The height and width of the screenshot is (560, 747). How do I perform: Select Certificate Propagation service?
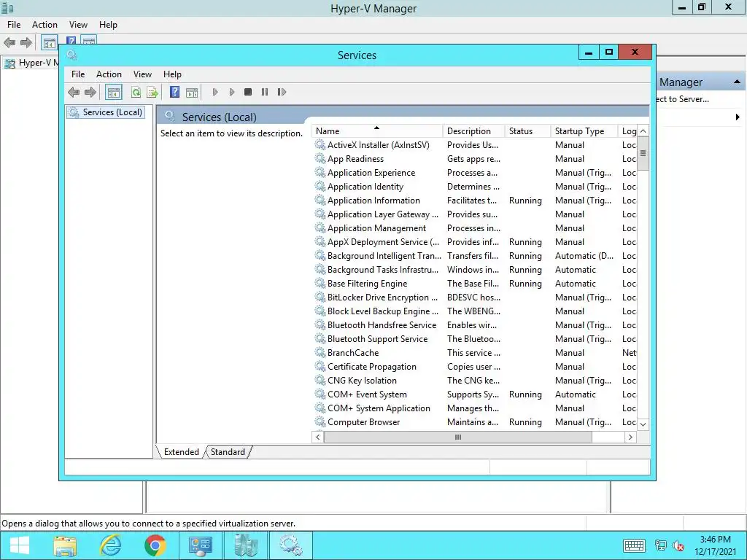point(474,367)
